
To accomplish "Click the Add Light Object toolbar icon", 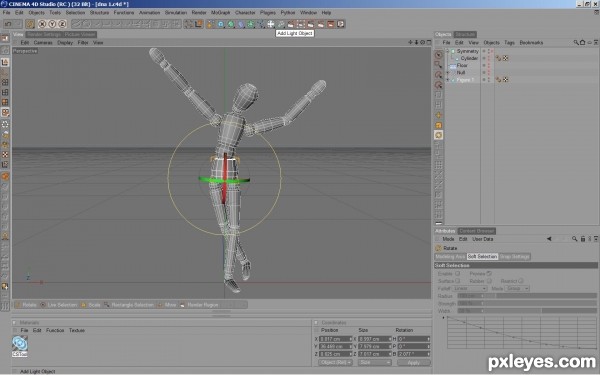I will [x=281, y=24].
